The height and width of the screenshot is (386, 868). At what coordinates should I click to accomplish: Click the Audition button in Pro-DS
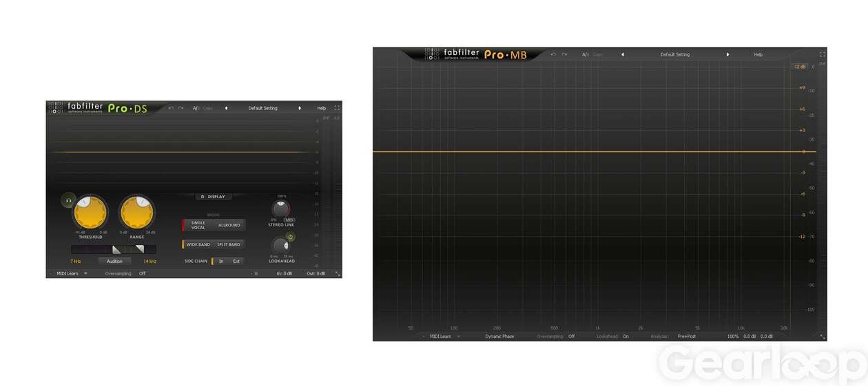tap(114, 261)
